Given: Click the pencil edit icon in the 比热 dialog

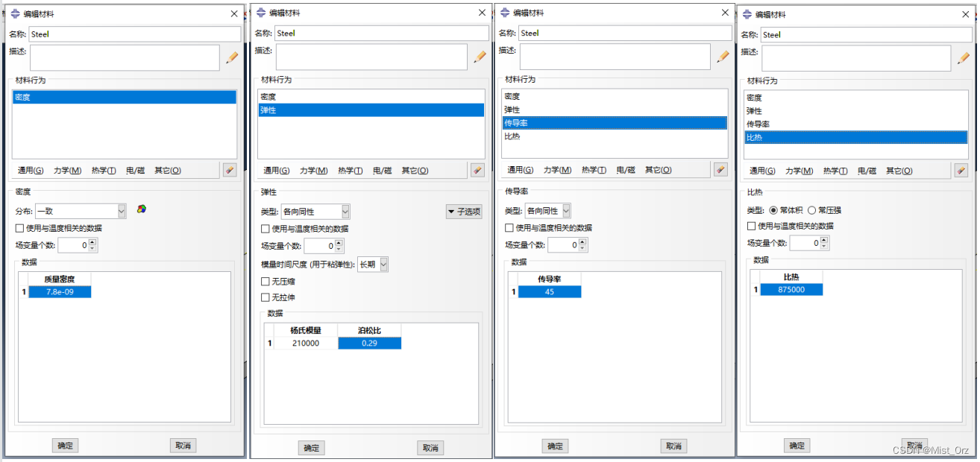Looking at the screenshot, I should click(962, 58).
